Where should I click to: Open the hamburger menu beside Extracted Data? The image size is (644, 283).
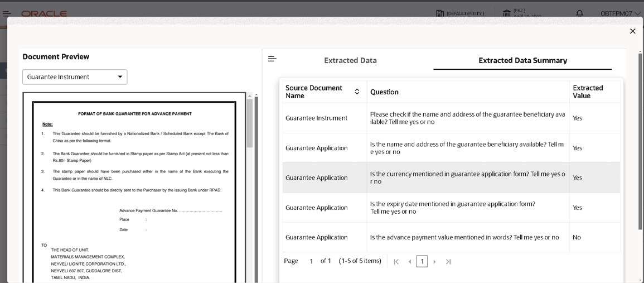click(272, 59)
